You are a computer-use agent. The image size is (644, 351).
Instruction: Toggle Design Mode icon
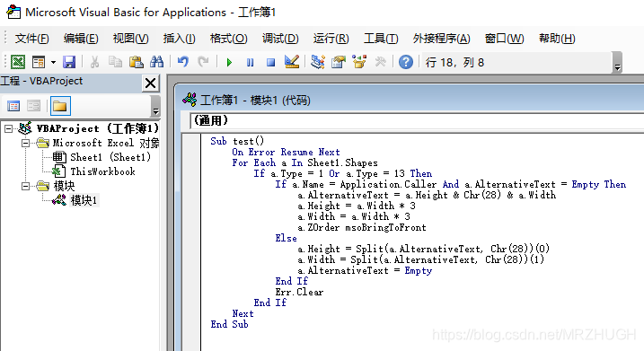[x=292, y=62]
